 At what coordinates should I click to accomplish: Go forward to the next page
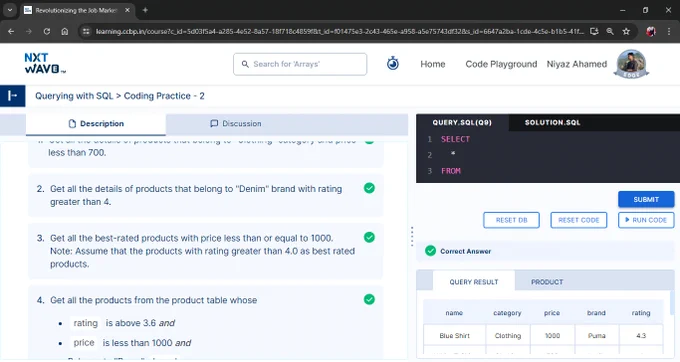[x=29, y=31]
